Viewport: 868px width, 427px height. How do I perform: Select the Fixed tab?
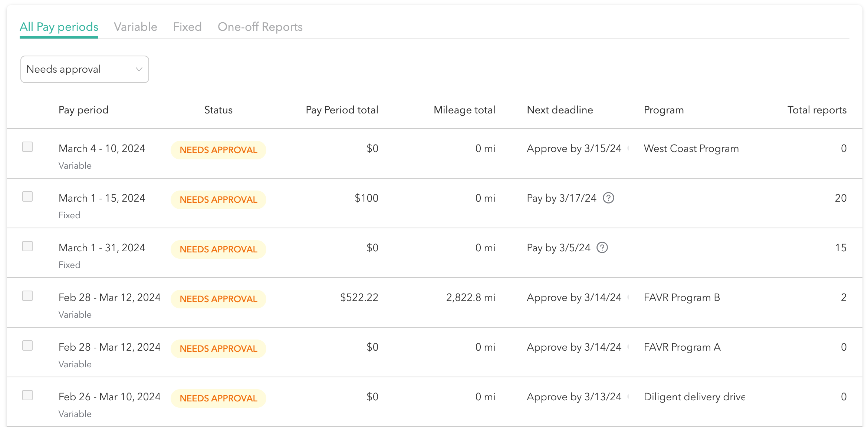187,27
